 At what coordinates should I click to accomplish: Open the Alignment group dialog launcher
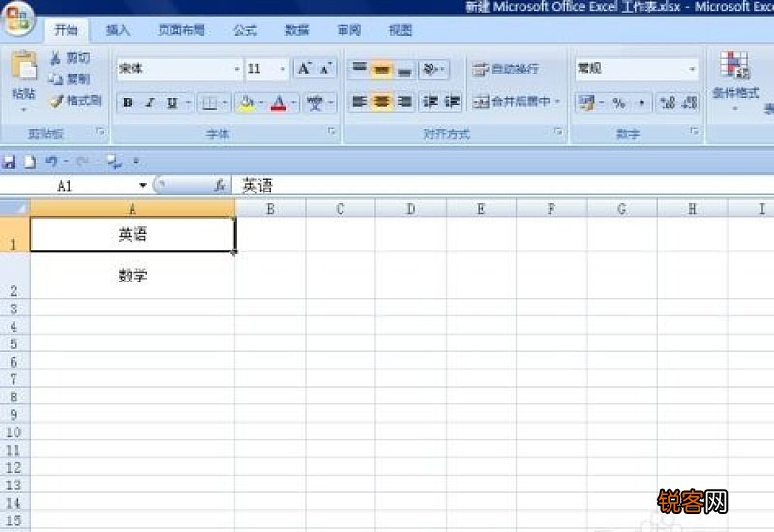tap(558, 132)
